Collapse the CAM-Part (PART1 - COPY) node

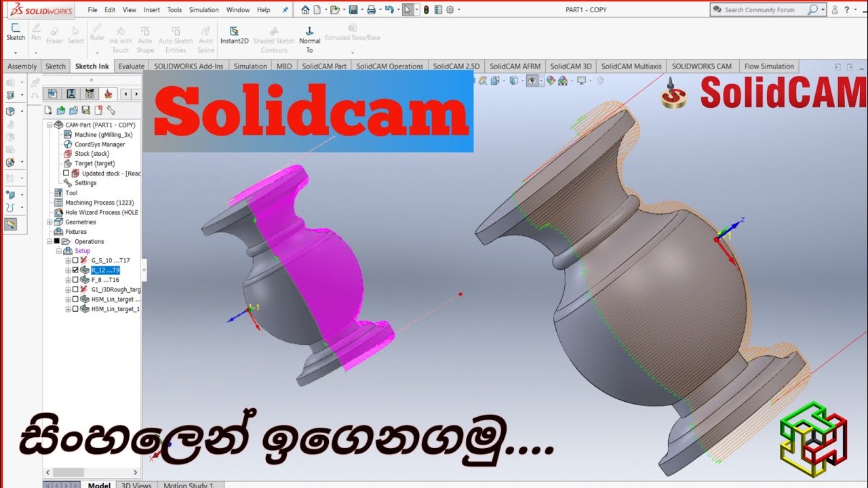click(x=50, y=125)
